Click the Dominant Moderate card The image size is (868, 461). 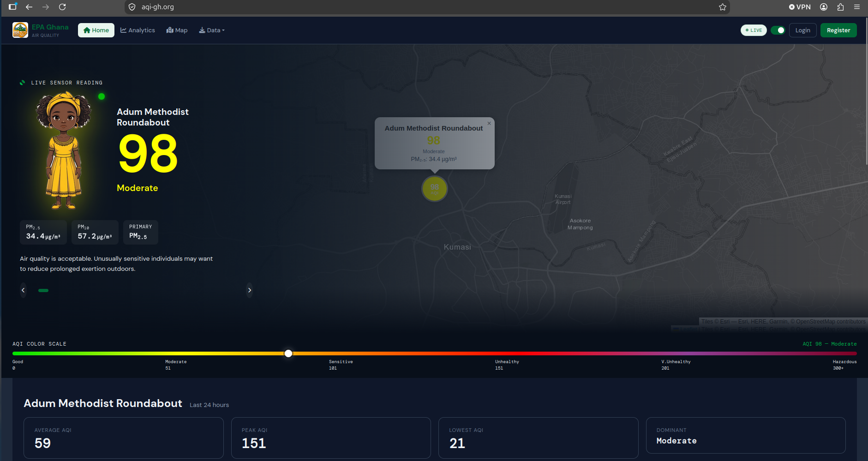[746, 436]
